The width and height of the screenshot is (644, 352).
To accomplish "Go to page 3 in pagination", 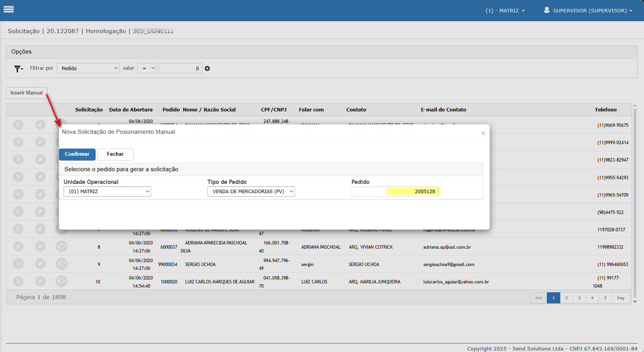I will [x=579, y=298].
